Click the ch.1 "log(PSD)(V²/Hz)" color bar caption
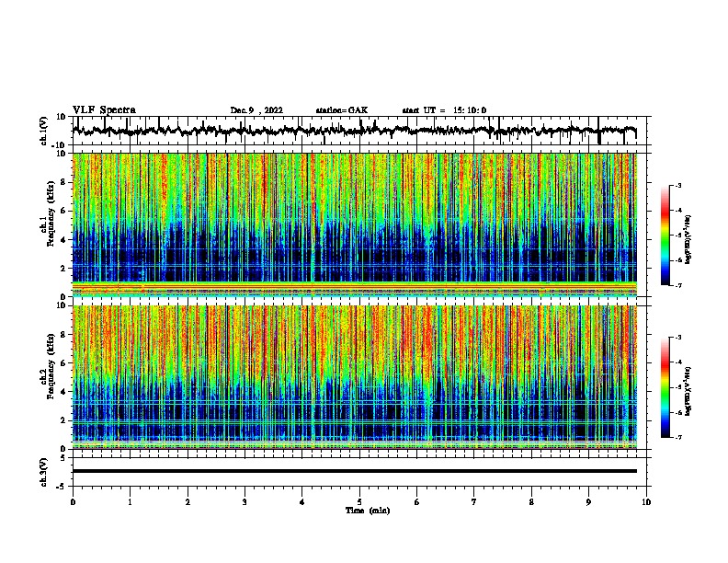Screen dimensions: 728x563 click(x=688, y=239)
